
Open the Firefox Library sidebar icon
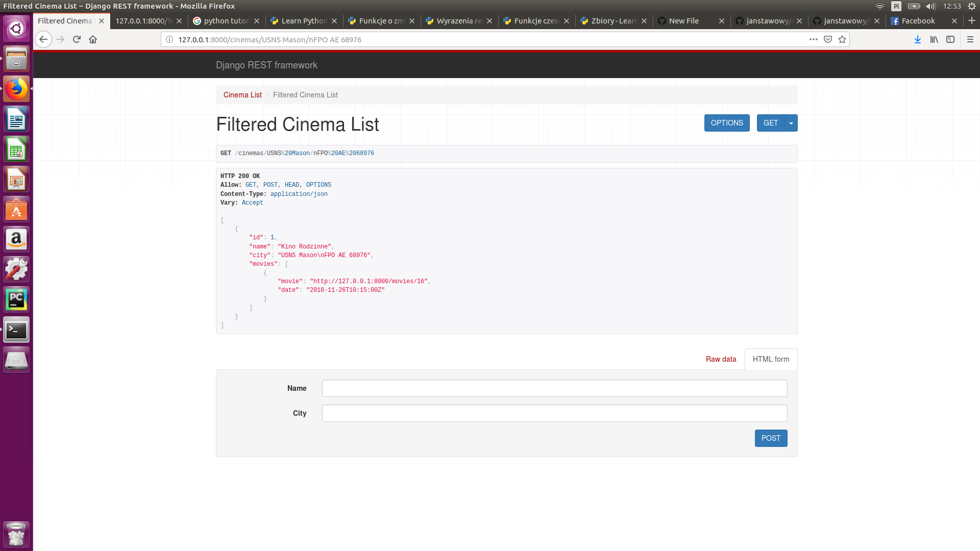coord(934,39)
